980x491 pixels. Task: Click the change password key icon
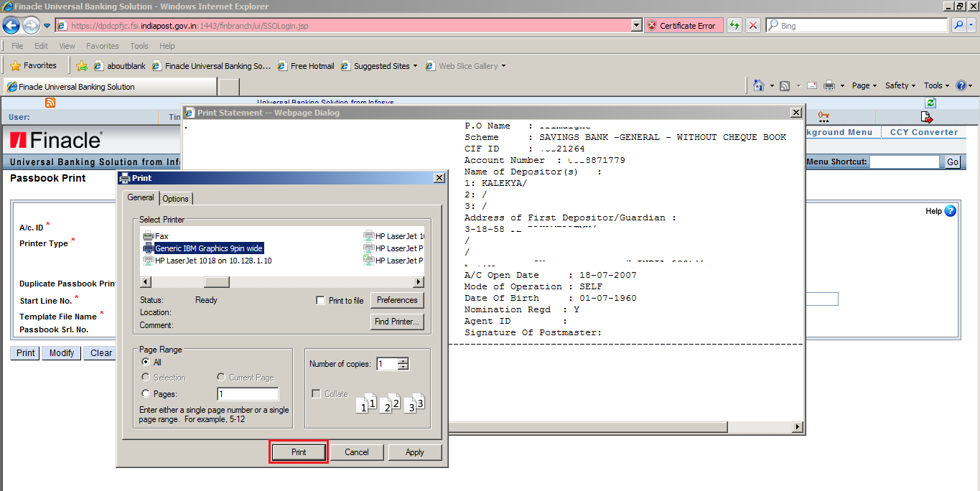[x=823, y=116]
